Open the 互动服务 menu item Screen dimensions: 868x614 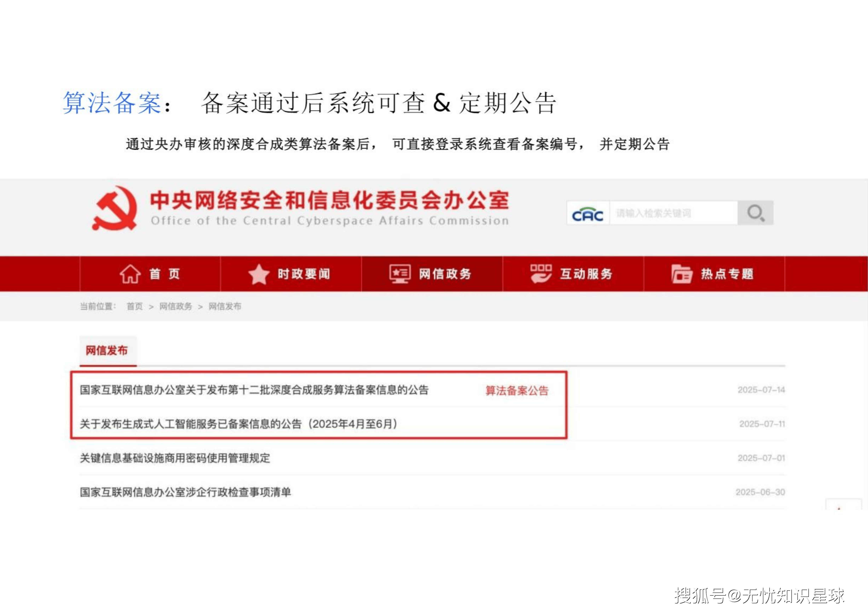(x=586, y=274)
